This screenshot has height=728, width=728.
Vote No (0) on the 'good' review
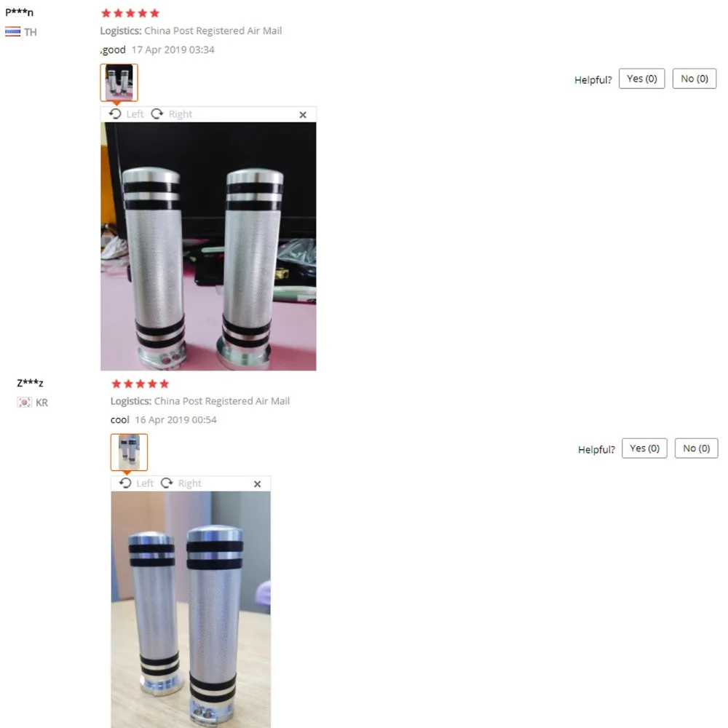pyautogui.click(x=694, y=79)
